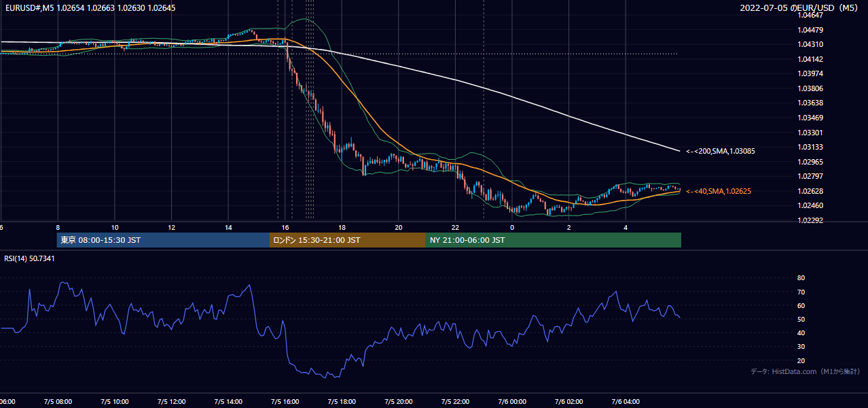Image resolution: width=868 pixels, height=408 pixels.
Task: Click RSI scale level 20
Action: coord(801,360)
